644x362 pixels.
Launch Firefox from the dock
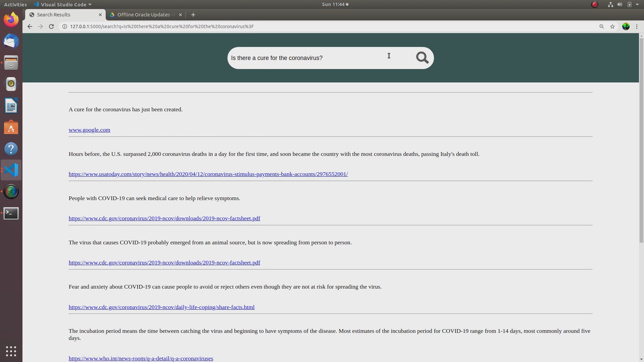pos(11,20)
